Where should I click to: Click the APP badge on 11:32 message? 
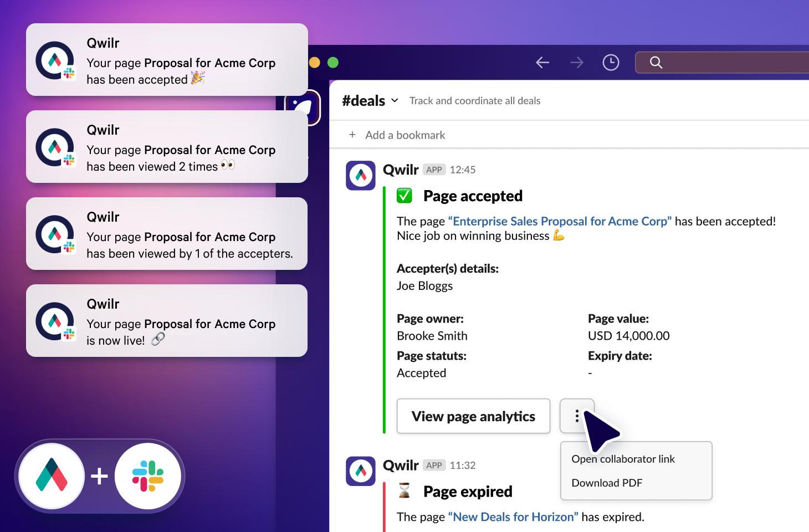[x=434, y=465]
